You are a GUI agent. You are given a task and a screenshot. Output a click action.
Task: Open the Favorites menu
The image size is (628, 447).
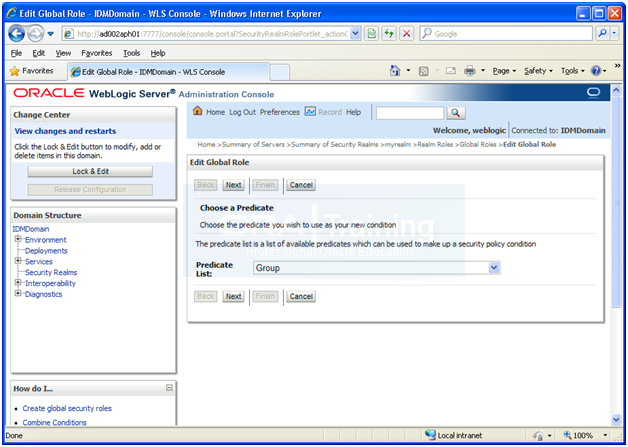97,53
